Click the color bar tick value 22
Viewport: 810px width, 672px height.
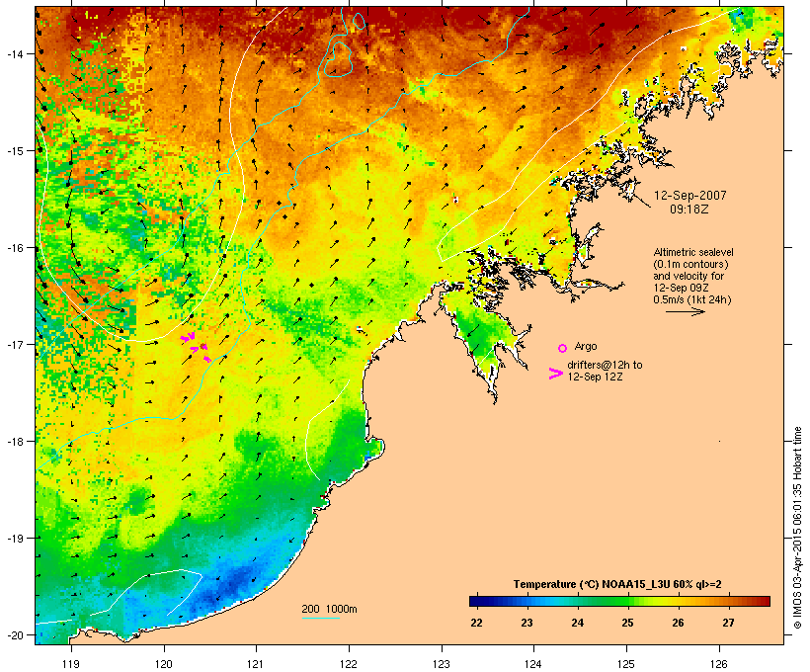pos(476,623)
